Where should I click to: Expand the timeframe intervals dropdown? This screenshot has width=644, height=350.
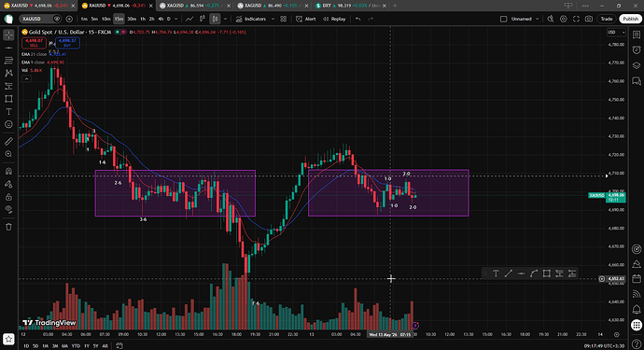coord(176,19)
